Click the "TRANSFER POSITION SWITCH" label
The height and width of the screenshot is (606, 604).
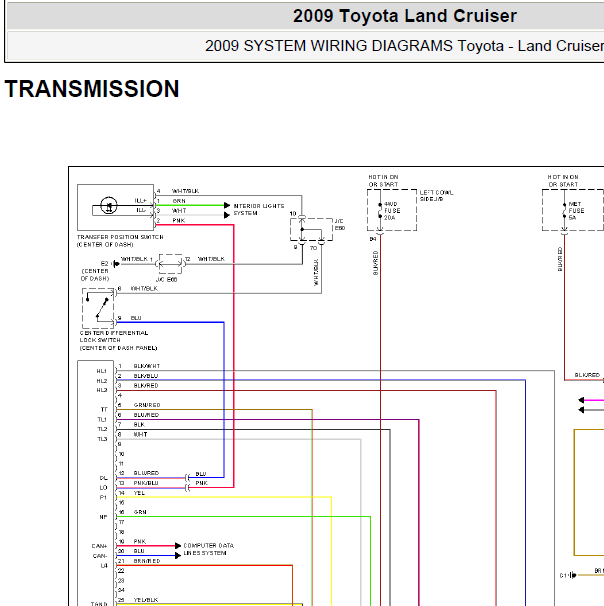point(120,237)
